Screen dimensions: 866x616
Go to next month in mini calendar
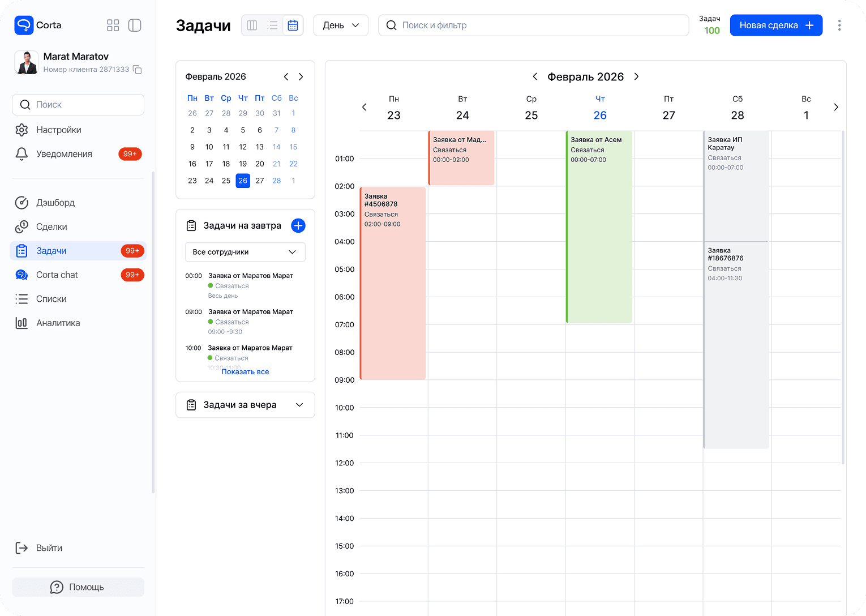tap(301, 76)
